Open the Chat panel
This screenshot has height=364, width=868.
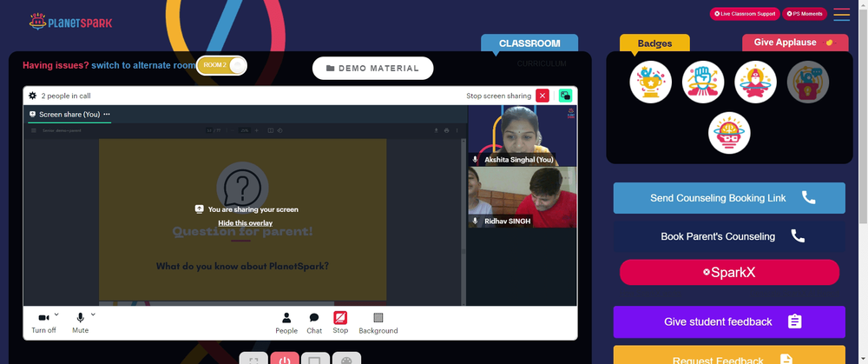pos(314,323)
